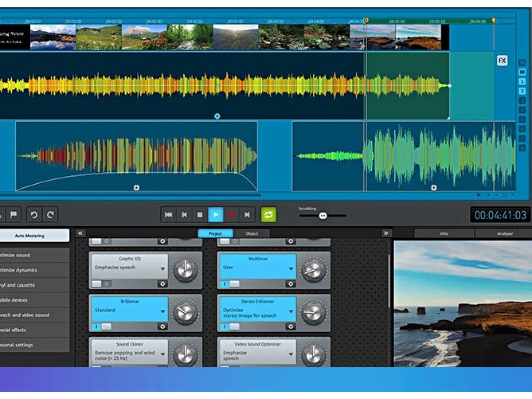
Task: Jump to project start with rewind button
Action: click(x=168, y=215)
